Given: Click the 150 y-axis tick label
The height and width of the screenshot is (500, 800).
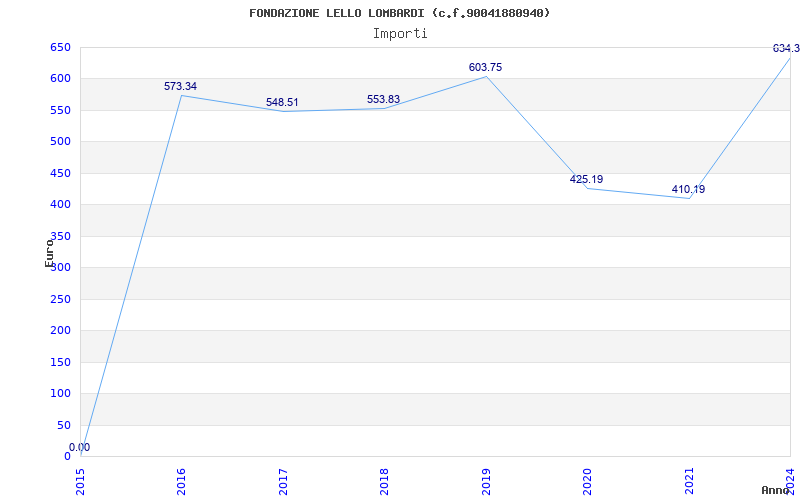Looking at the screenshot, I should coord(60,362).
